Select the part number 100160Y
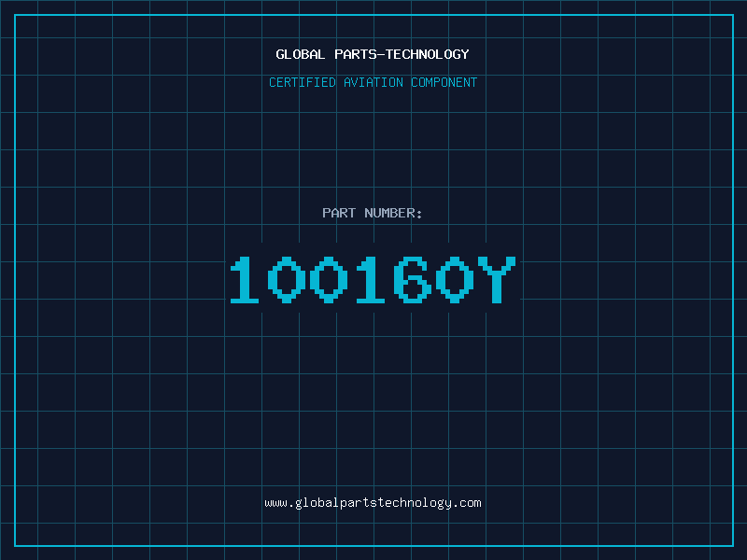747x560 pixels. [373, 279]
